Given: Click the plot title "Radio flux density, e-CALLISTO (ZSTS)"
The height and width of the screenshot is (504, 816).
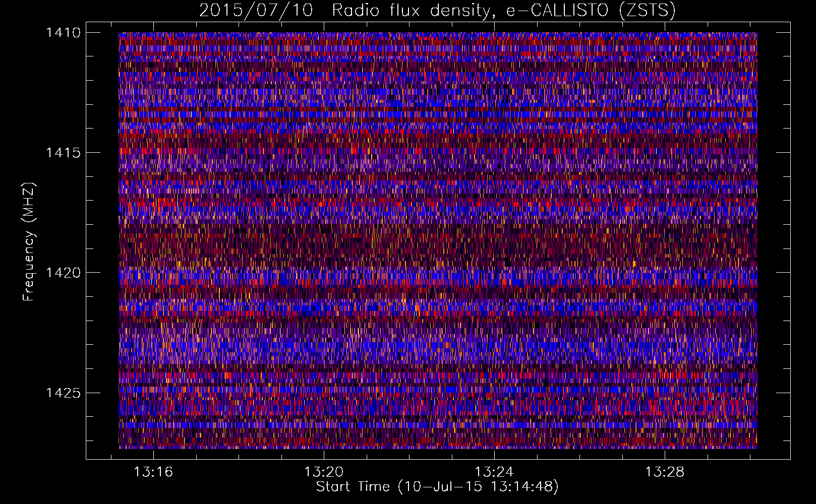Looking at the screenshot, I should [x=503, y=10].
